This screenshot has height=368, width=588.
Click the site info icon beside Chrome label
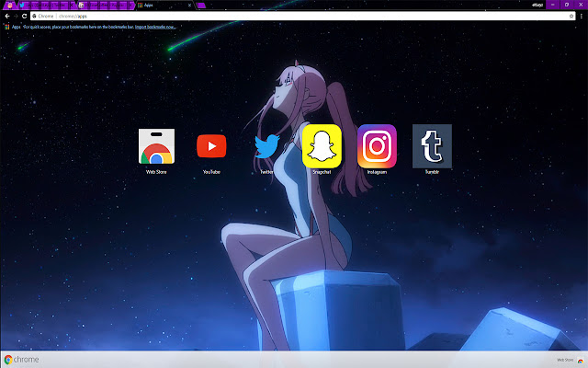pos(34,17)
